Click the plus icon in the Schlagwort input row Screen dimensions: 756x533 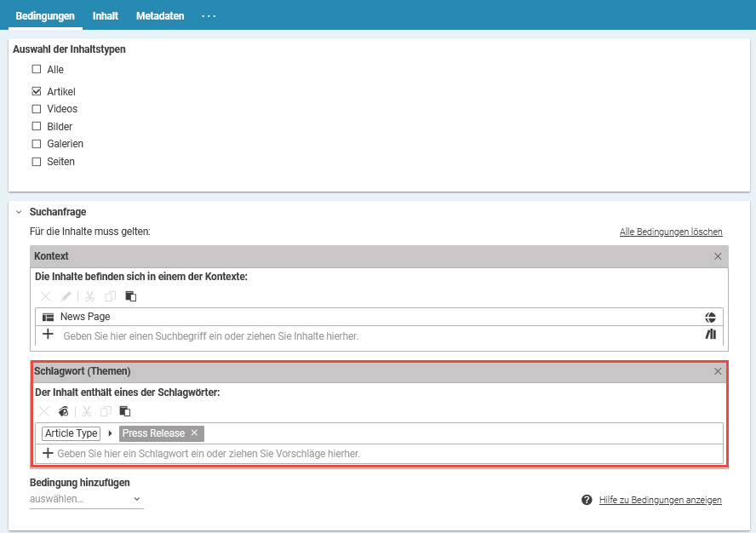pyautogui.click(x=48, y=453)
